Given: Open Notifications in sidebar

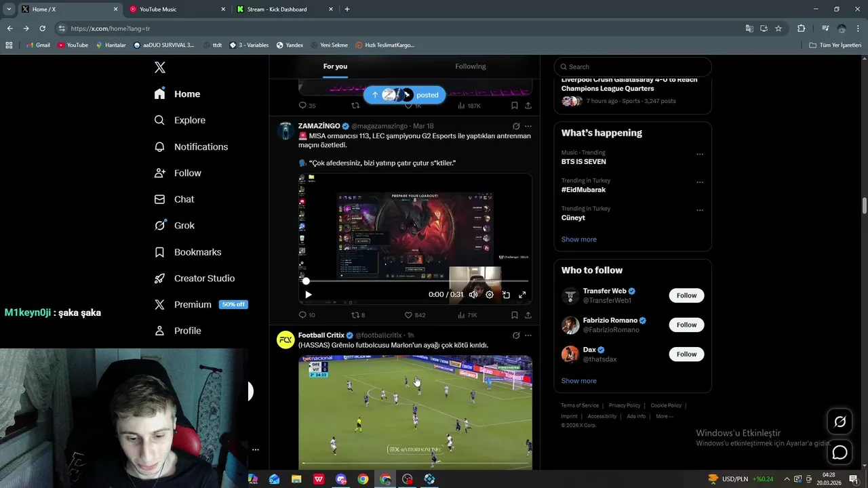Looking at the screenshot, I should [191, 146].
